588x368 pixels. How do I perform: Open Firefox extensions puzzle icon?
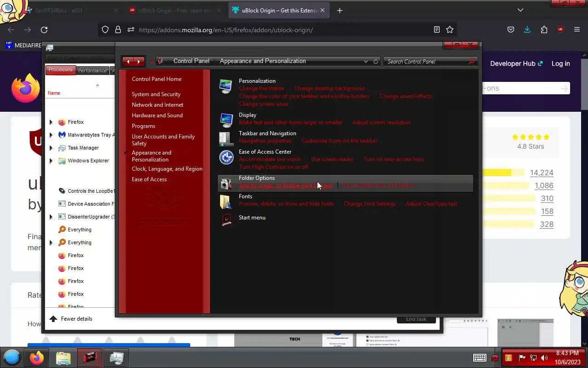544,30
